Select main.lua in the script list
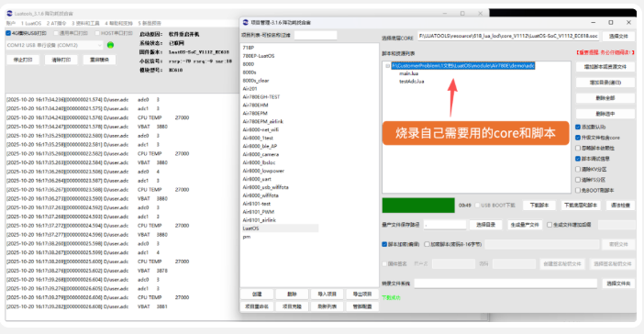The image size is (644, 334). tap(408, 73)
